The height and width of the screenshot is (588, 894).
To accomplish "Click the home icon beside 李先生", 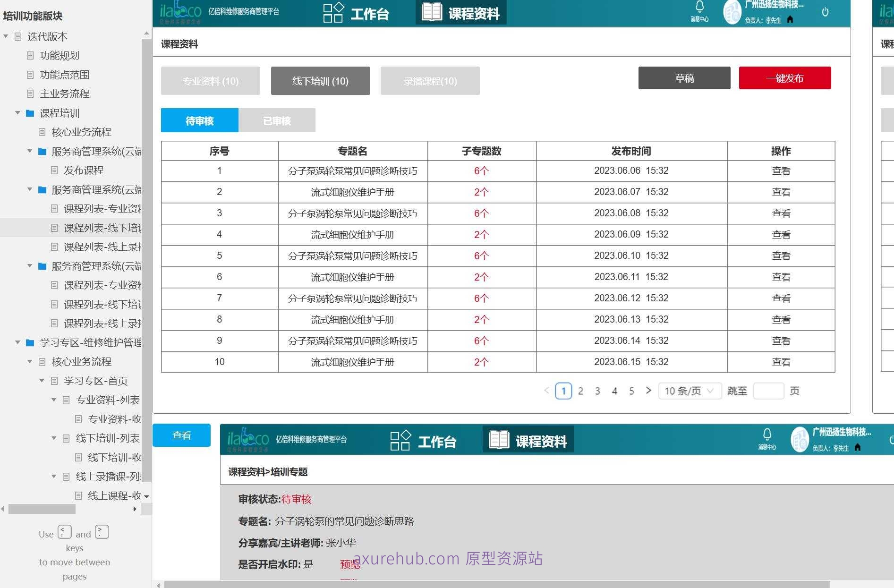I will (x=791, y=19).
